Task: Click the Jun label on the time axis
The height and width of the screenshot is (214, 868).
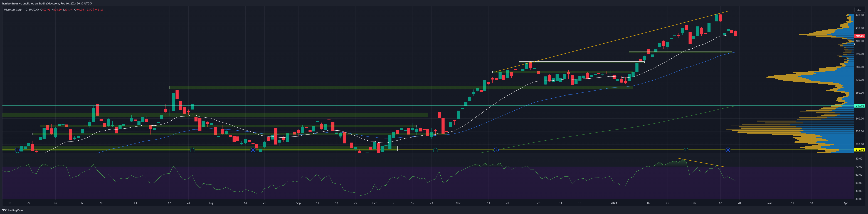Action: 55,203
